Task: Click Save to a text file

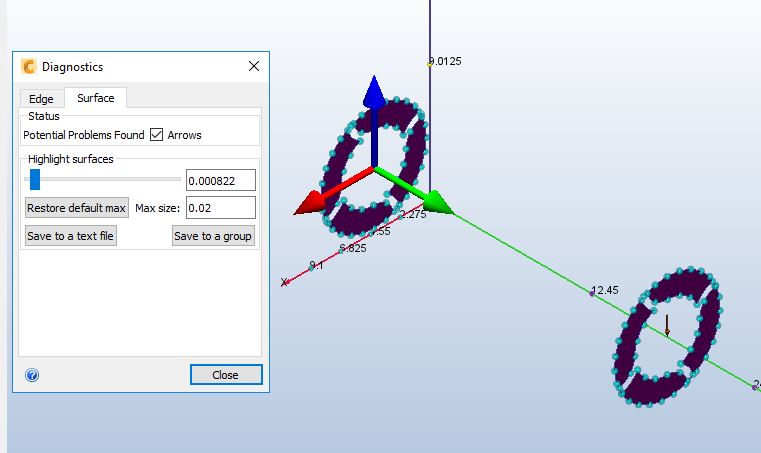Action: [71, 236]
